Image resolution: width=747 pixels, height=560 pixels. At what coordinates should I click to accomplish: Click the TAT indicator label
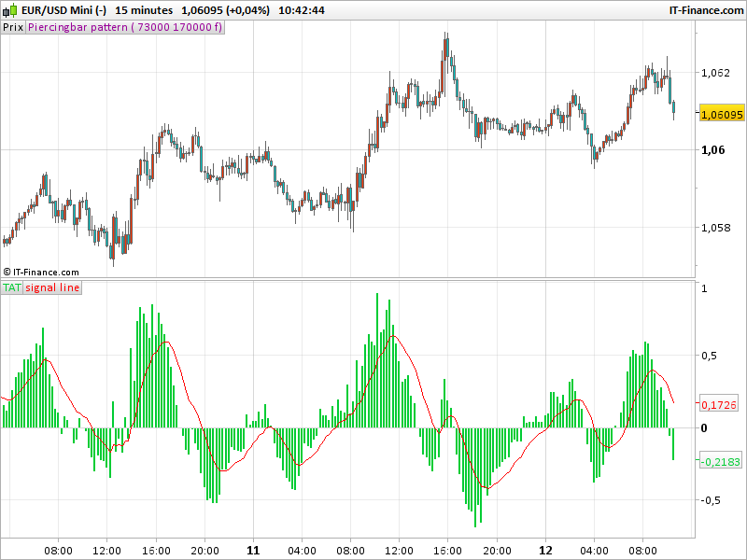coord(12,287)
